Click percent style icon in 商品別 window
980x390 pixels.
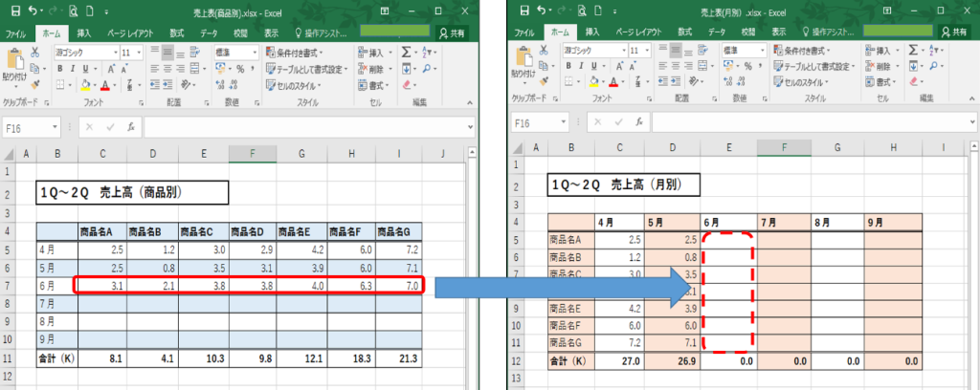(239, 68)
